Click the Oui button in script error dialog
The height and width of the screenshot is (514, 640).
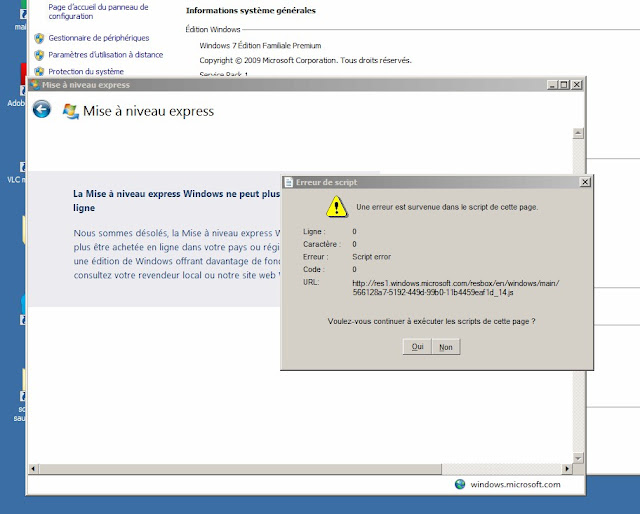point(417,347)
